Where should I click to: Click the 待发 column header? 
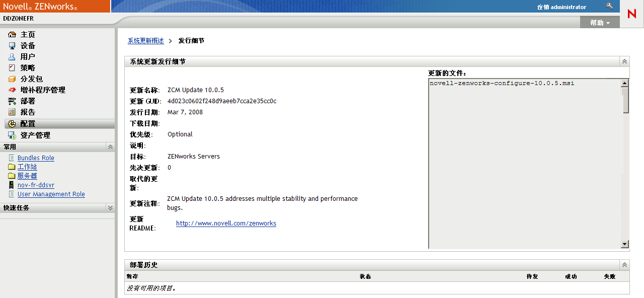(x=532, y=277)
